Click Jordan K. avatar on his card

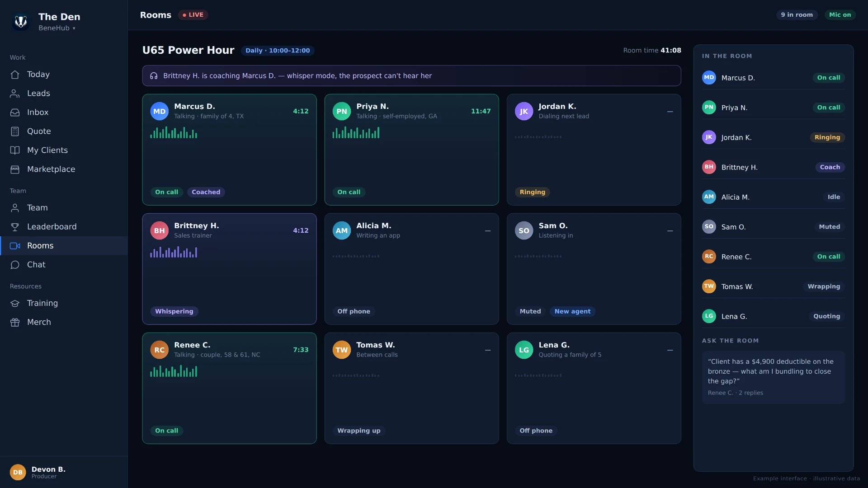coord(524,112)
